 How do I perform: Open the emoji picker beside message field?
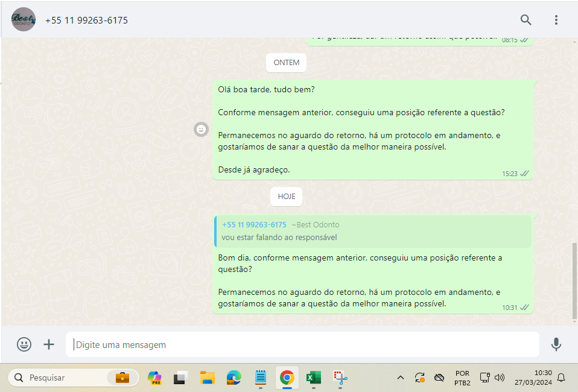pos(24,344)
